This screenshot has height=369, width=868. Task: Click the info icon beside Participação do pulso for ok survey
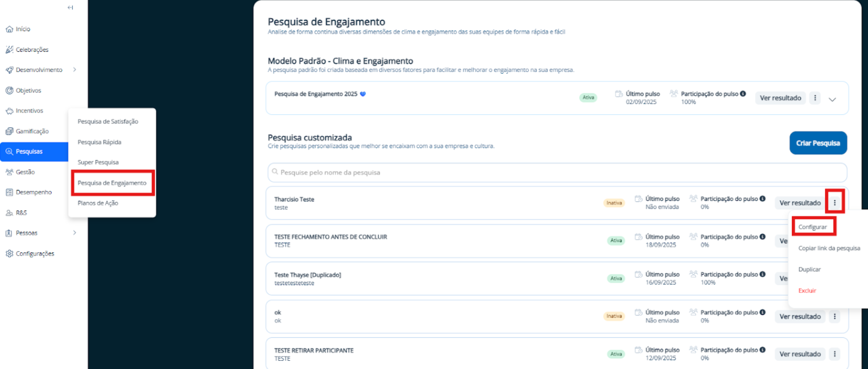(762, 312)
